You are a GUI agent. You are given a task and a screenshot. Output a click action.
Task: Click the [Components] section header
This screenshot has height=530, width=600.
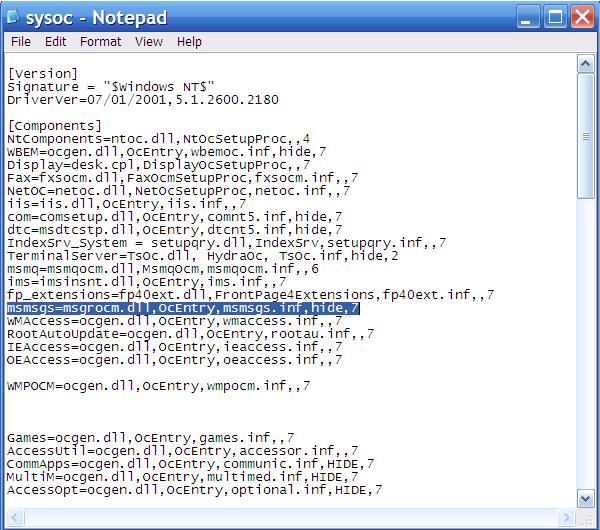pyautogui.click(x=55, y=126)
